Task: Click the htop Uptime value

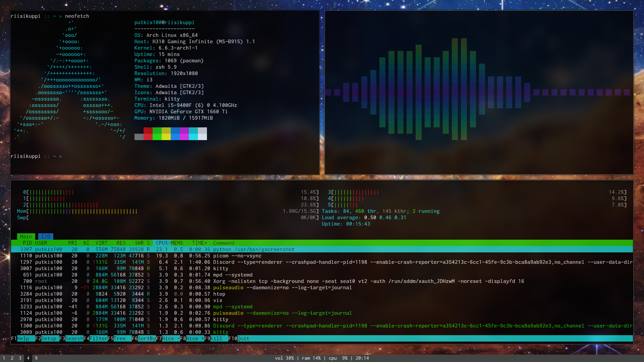Action: pos(358,224)
